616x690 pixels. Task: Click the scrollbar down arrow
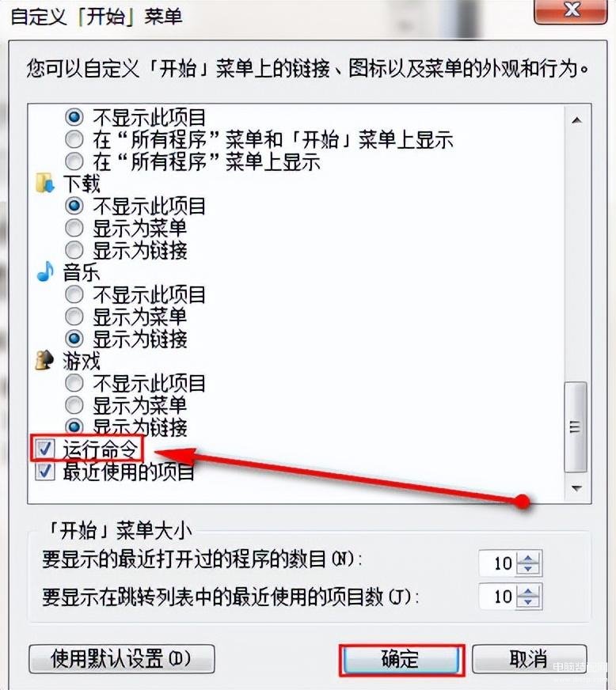click(x=576, y=488)
